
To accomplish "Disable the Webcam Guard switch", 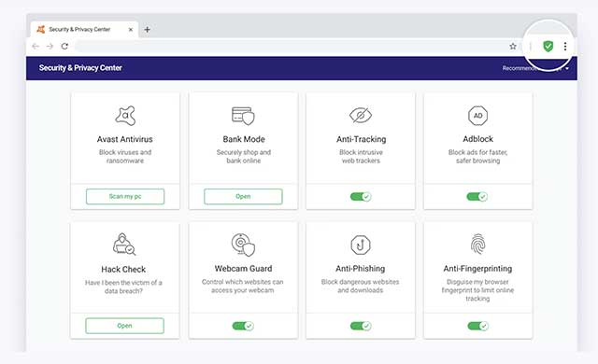I will pos(243,326).
